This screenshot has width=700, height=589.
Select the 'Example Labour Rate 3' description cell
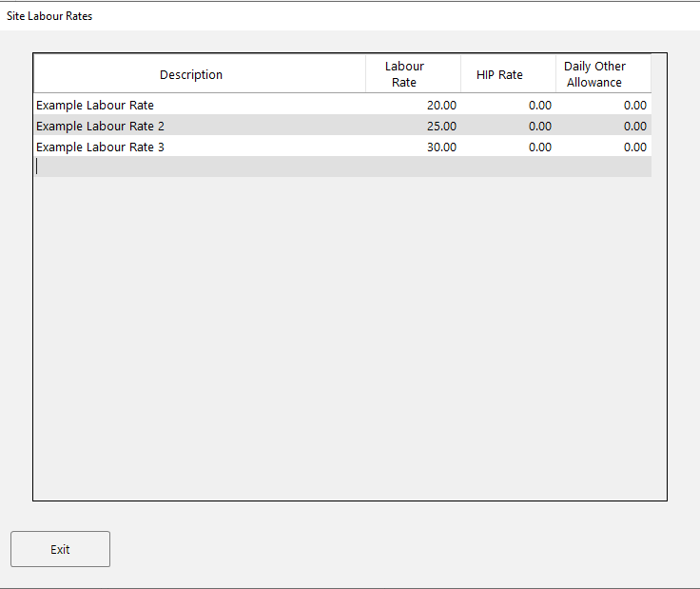[200, 146]
